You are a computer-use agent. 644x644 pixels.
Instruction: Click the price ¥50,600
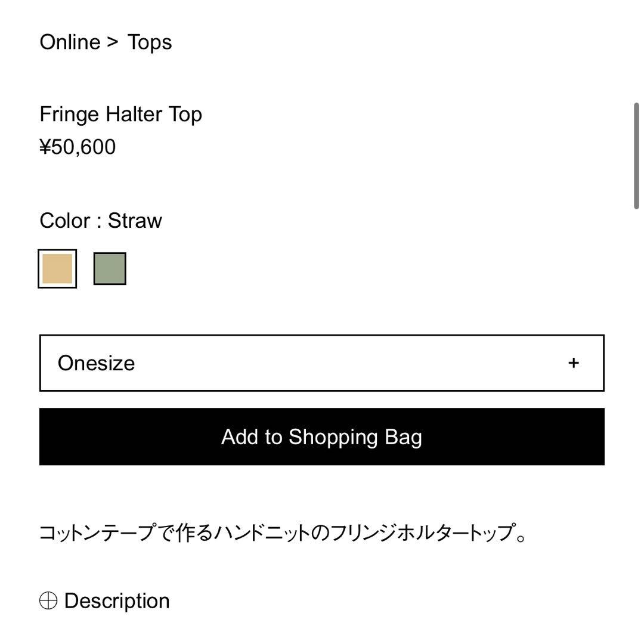coord(78,147)
